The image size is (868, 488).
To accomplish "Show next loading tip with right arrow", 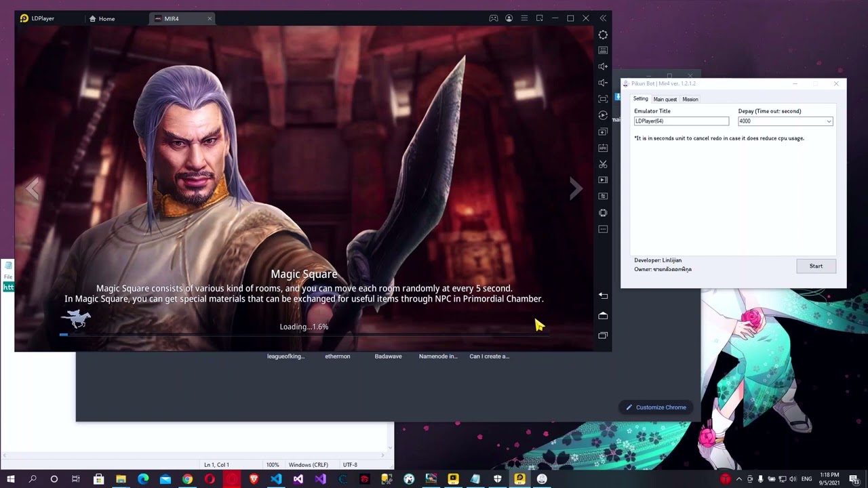I will pos(576,189).
